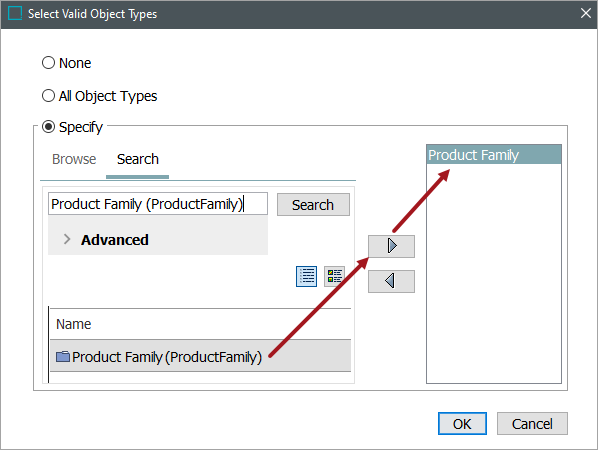Switch to list view icon
Viewport: 598px width, 450px height.
(306, 276)
